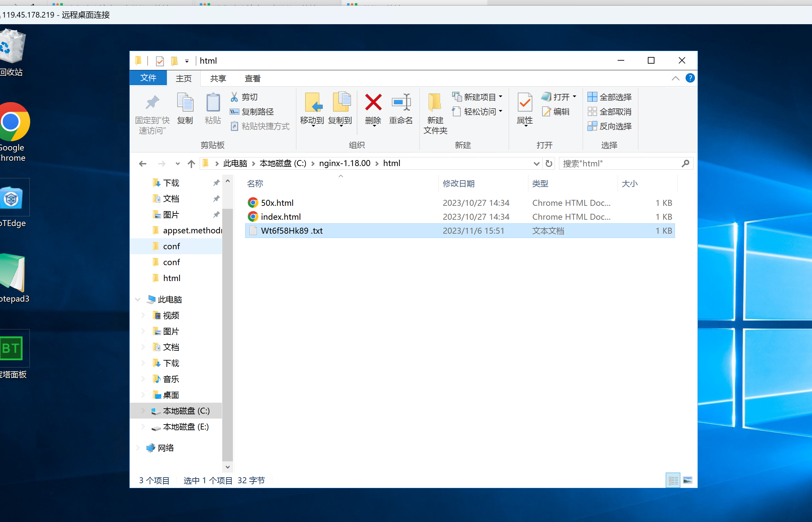Click the red Delete icon in ribbon

click(373, 103)
